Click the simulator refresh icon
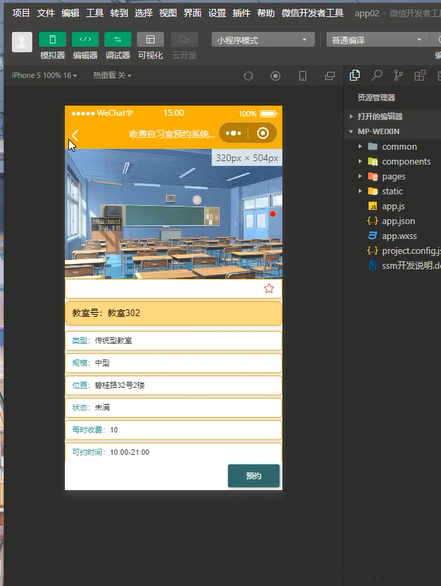441x586 pixels. click(248, 76)
